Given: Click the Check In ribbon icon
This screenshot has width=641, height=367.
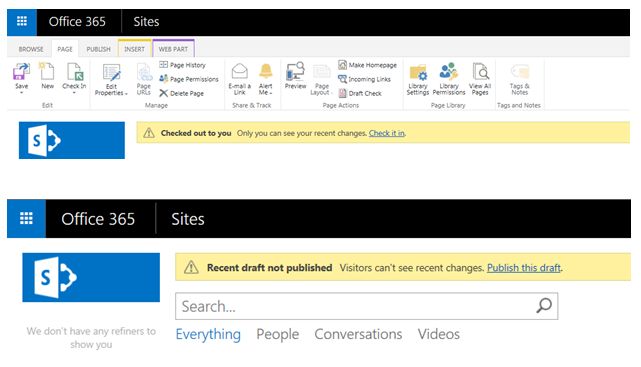Looking at the screenshot, I should coord(74,72).
